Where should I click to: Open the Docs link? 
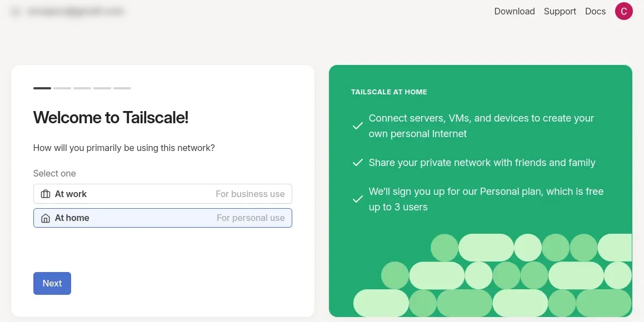tap(595, 12)
